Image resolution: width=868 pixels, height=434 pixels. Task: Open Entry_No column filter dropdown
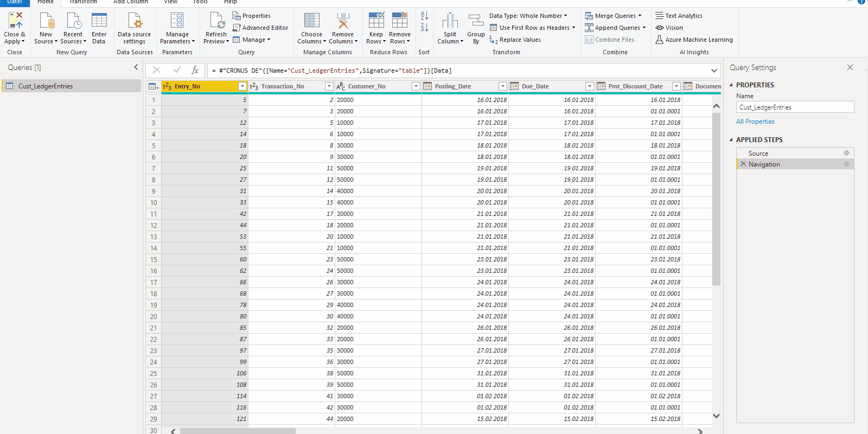pos(242,86)
